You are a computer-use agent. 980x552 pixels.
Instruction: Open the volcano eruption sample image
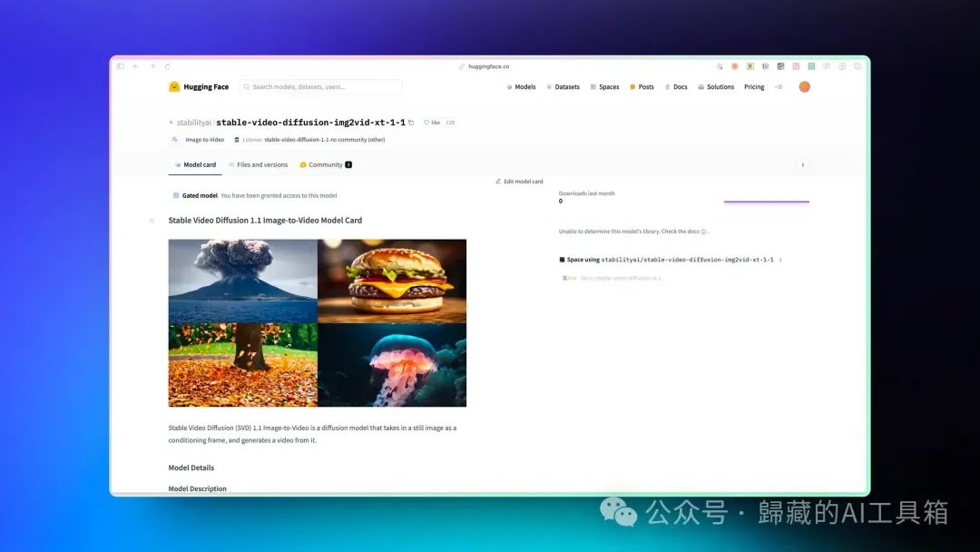pos(242,281)
